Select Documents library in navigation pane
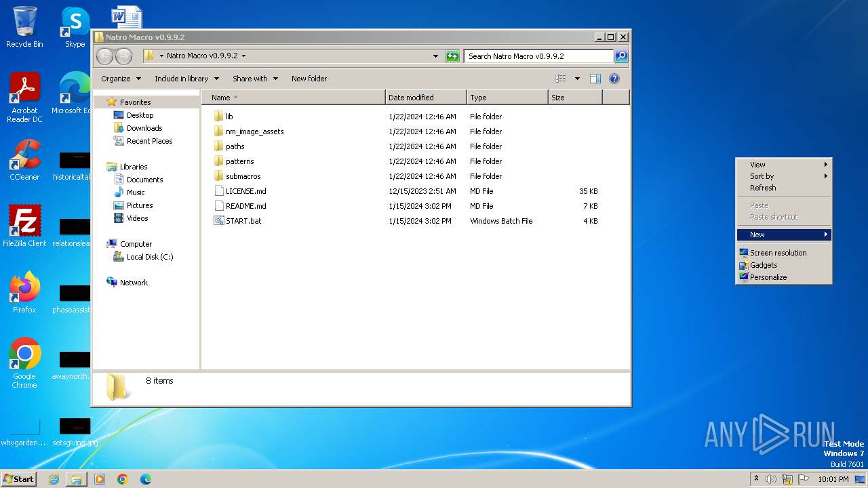 pyautogui.click(x=138, y=180)
